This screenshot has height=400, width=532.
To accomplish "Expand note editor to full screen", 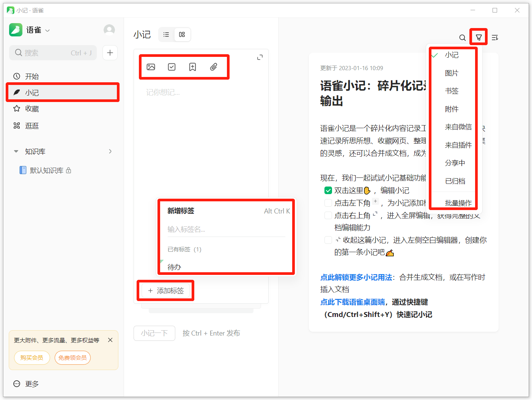I will (x=260, y=57).
